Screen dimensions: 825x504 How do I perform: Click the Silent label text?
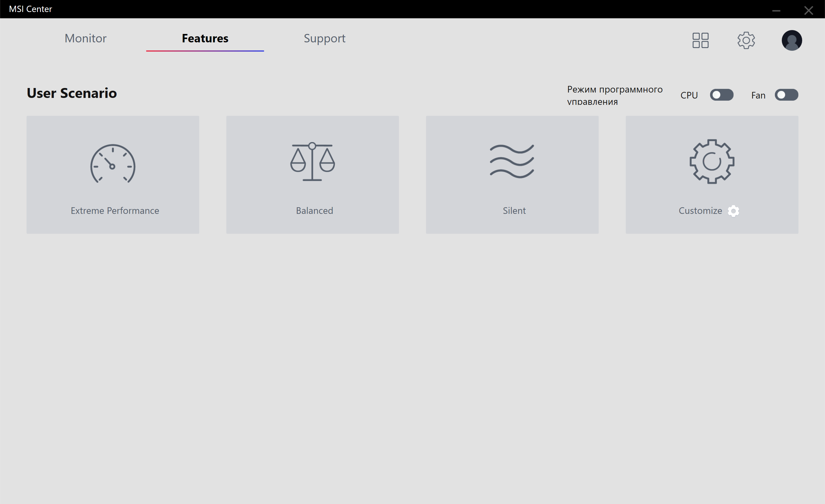514,211
